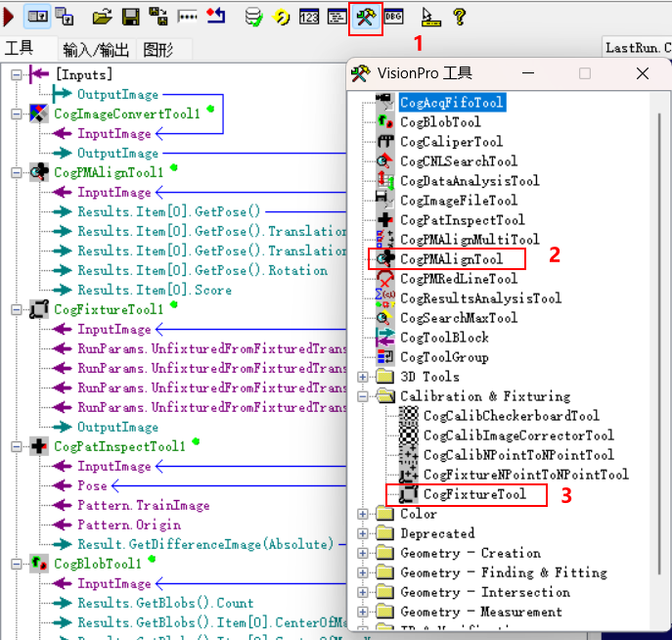
Task: Click Results.GetBlobs().Count output terminal
Action: click(x=165, y=603)
